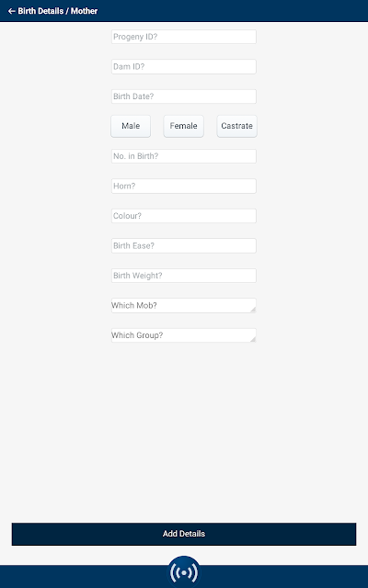Focus the Dam ID field
This screenshot has height=588, width=368.
click(184, 66)
